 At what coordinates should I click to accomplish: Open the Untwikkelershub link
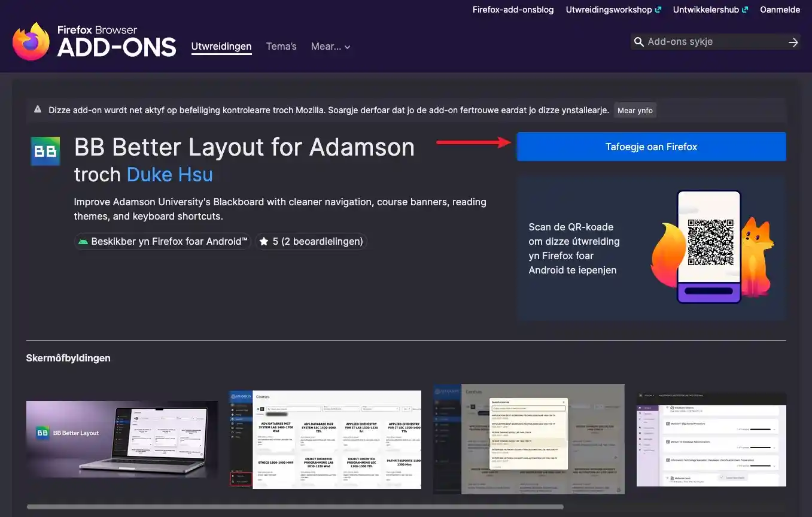tap(710, 10)
